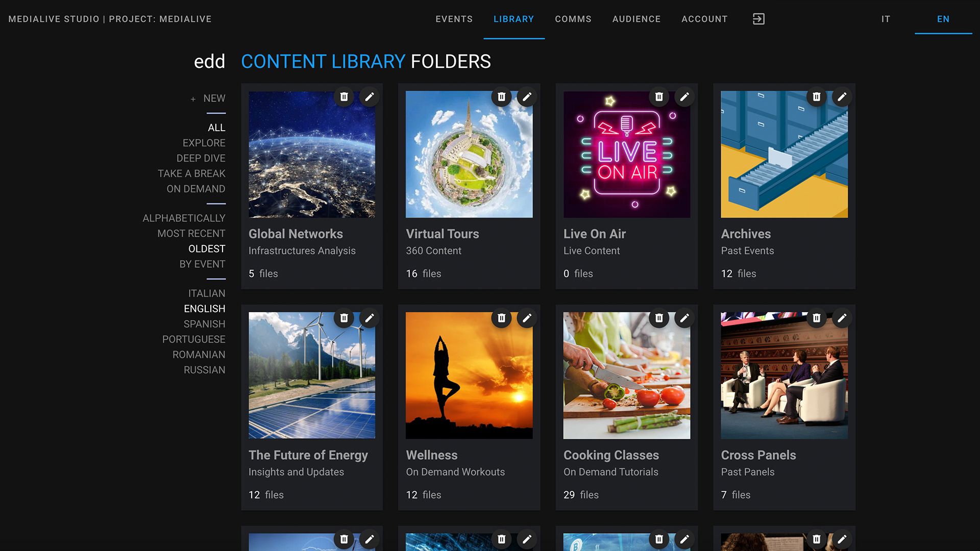Click the Wellness folder title
Image resolution: width=980 pixels, height=551 pixels.
pyautogui.click(x=432, y=455)
